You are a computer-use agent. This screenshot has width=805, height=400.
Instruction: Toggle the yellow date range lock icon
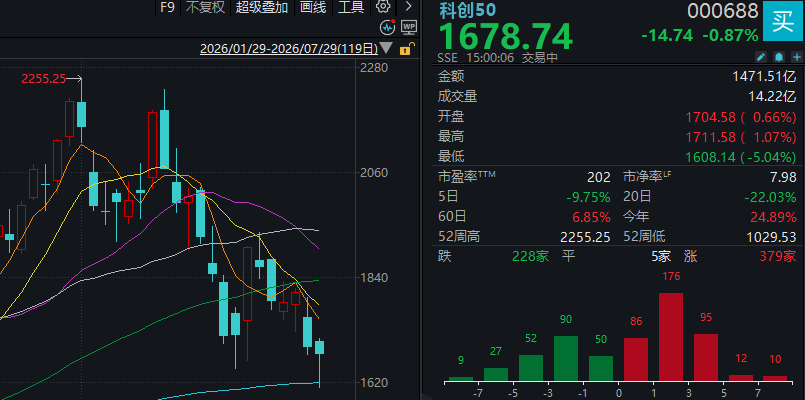(405, 49)
